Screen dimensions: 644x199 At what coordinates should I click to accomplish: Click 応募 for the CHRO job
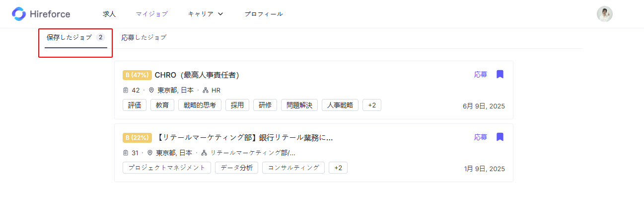click(481, 74)
